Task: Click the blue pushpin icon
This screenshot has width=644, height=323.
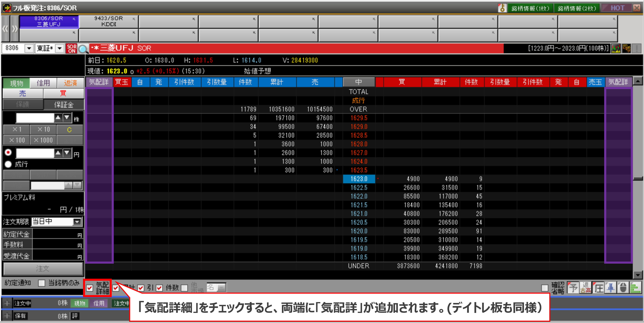Action: point(611,288)
